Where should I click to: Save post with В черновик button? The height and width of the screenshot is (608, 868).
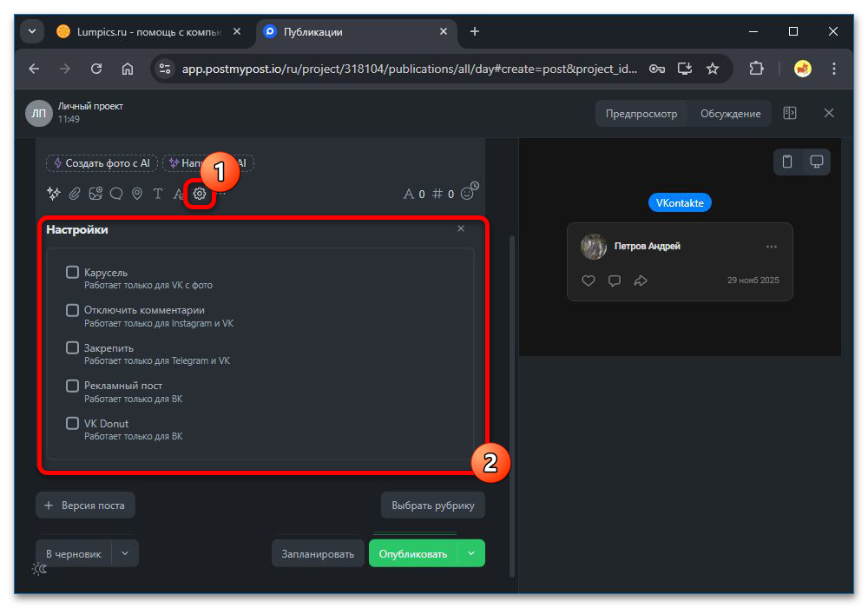click(x=74, y=553)
